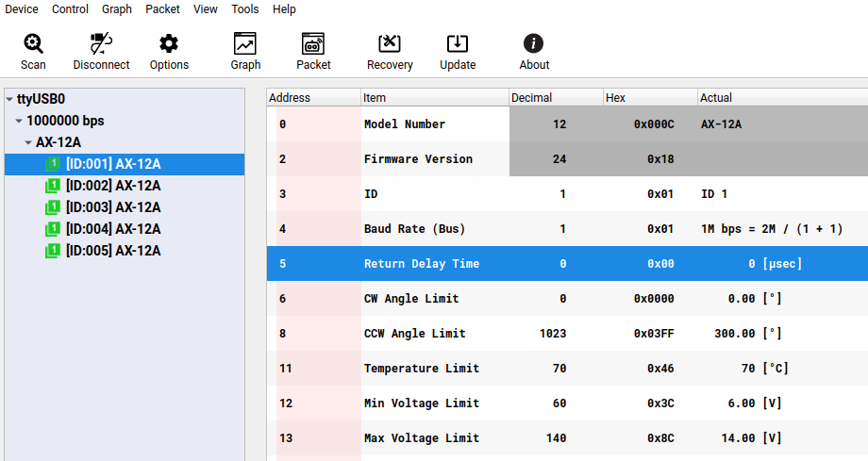868x461 pixels.
Task: Click decimal value 24 of Firmware Version
Action: (559, 158)
